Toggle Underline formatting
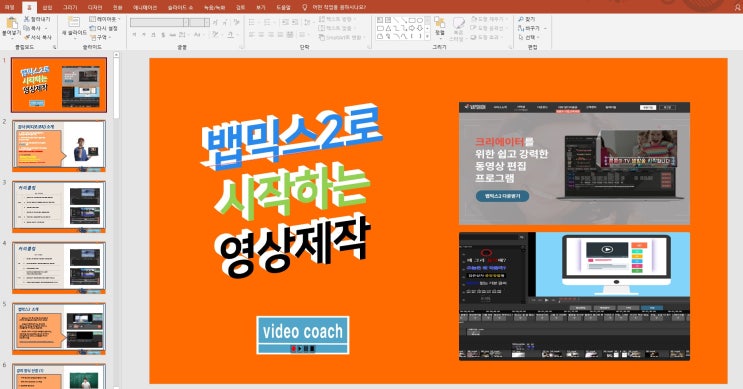743x389 pixels. click(154, 35)
